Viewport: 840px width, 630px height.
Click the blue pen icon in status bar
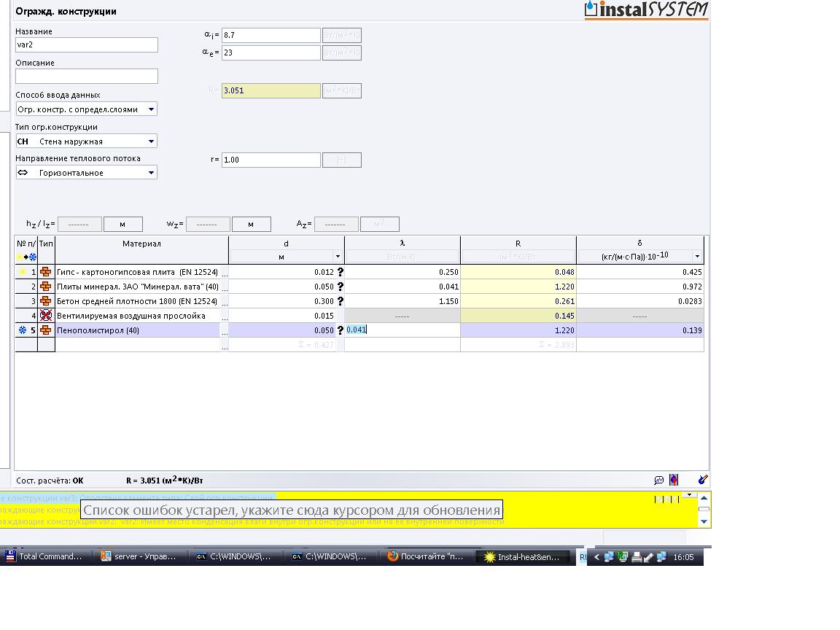703,480
